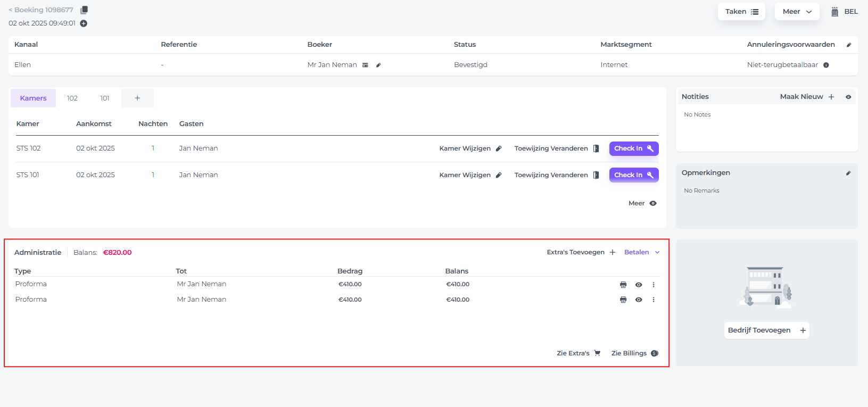Open the BEL property building icon
The height and width of the screenshot is (407, 868).
click(x=834, y=12)
